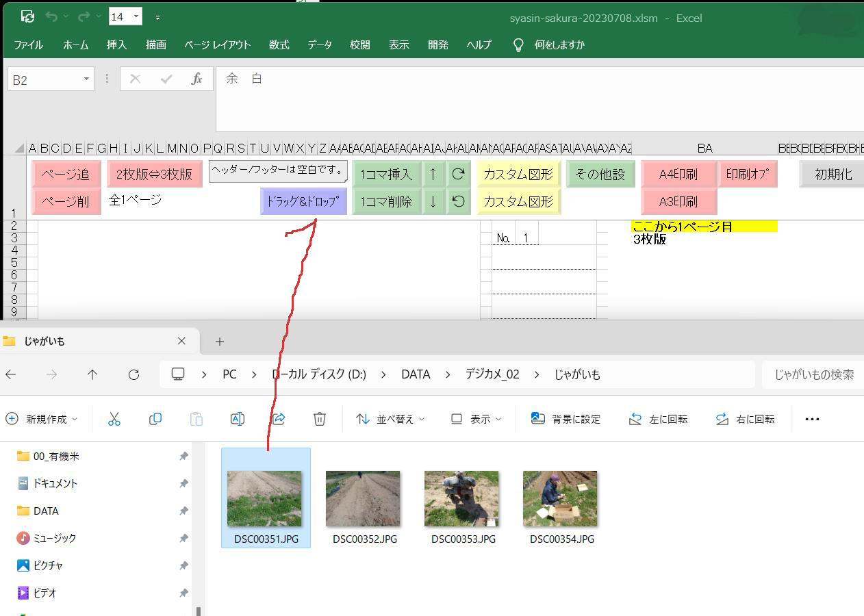
Task: Click the Delete trash can icon
Action: (320, 419)
